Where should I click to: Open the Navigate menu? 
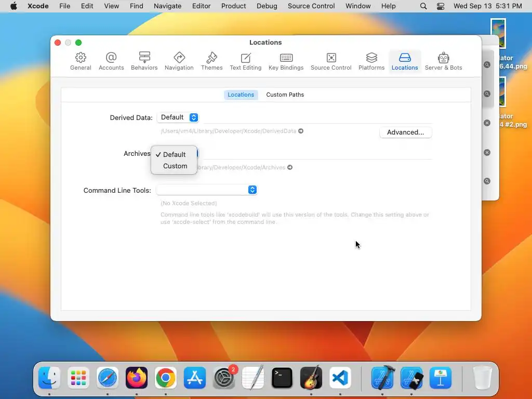[x=168, y=6]
